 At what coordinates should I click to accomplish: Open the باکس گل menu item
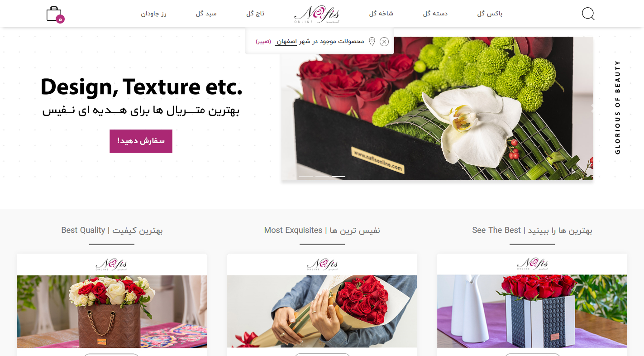tap(490, 14)
